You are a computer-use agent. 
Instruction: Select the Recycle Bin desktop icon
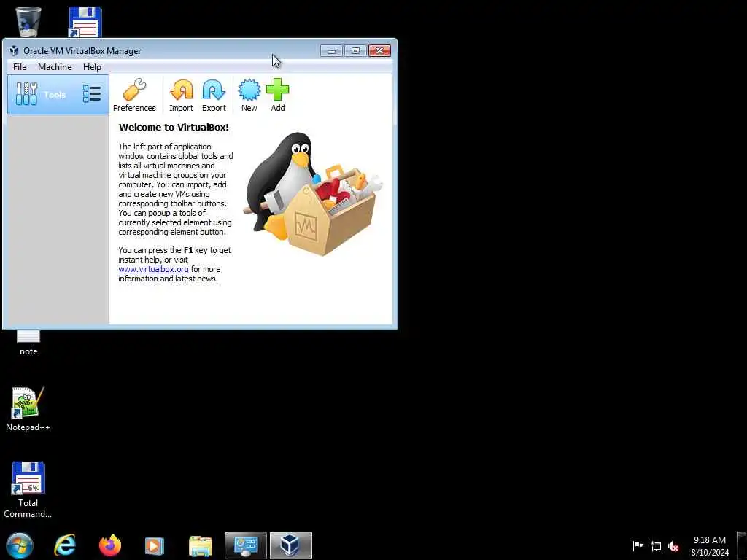coord(28,22)
